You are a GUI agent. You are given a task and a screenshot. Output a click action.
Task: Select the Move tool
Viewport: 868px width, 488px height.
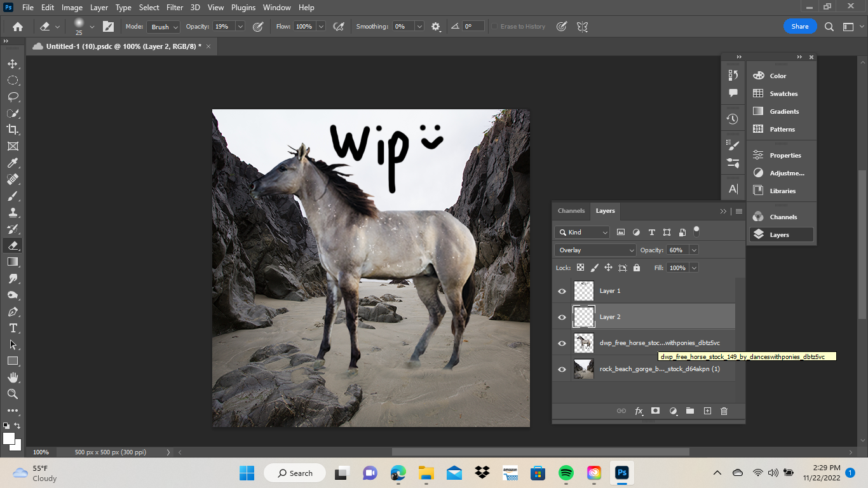(x=12, y=64)
